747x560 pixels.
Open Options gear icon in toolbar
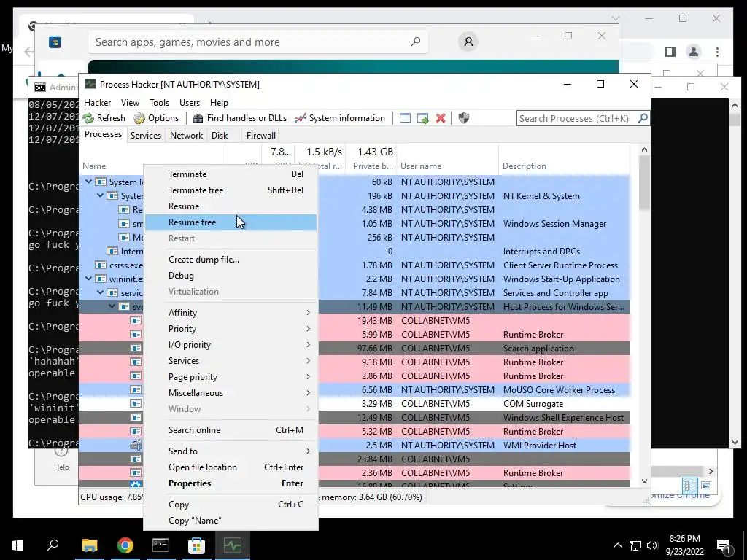(x=139, y=118)
